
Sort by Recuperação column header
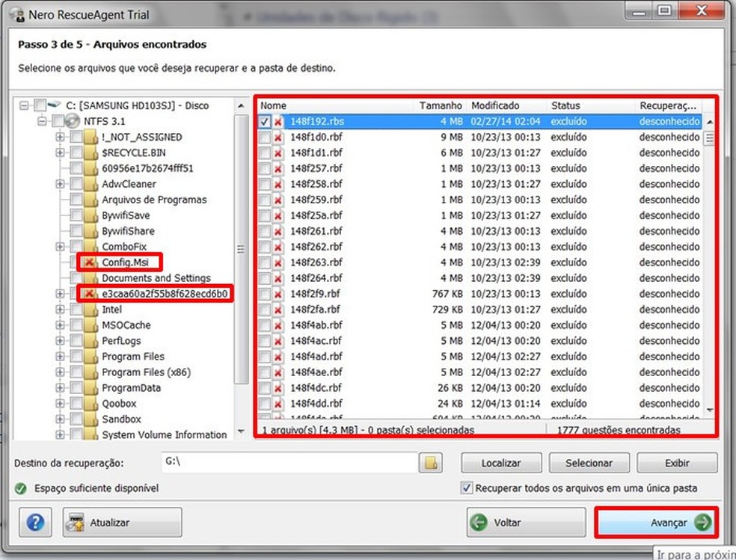(669, 105)
